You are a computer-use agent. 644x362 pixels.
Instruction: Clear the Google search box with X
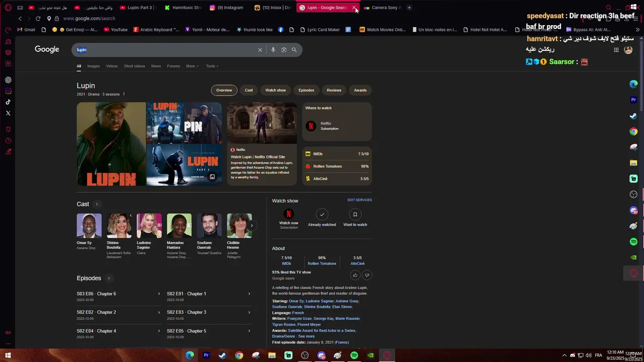(260, 50)
